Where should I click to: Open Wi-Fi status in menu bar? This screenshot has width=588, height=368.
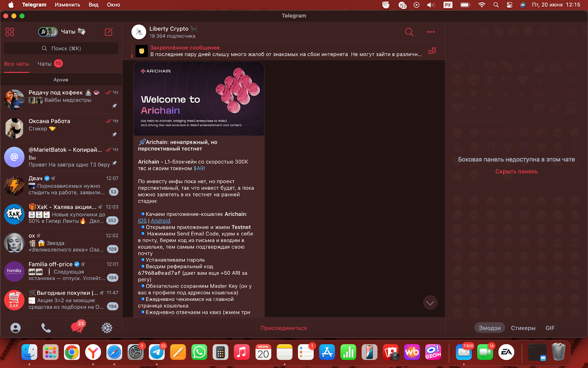[x=482, y=5]
